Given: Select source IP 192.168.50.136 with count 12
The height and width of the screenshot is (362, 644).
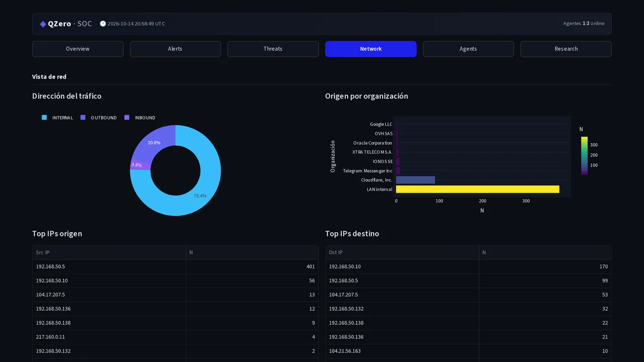Looking at the screenshot, I should coord(175,309).
